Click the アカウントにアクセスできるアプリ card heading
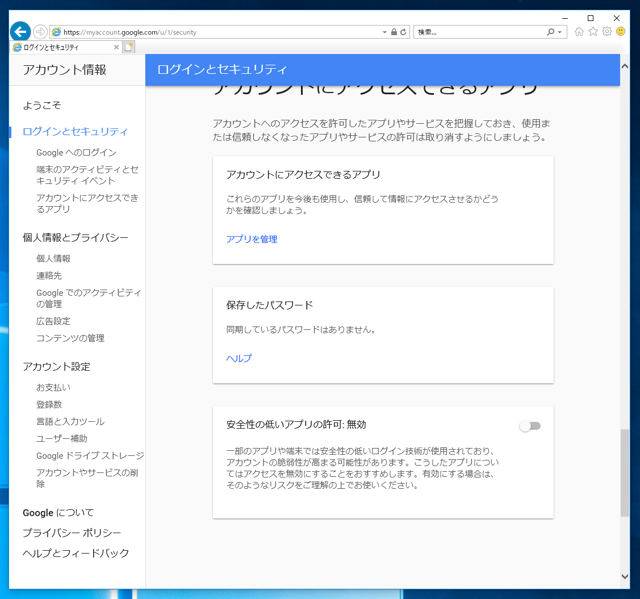The height and width of the screenshot is (599, 640). coord(303,175)
